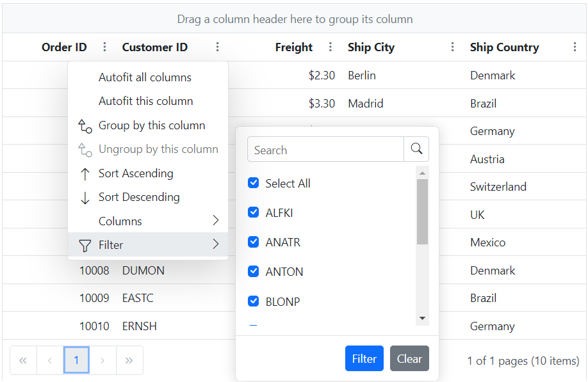Click the Customer ID column header
This screenshot has height=382, width=588.
[155, 47]
